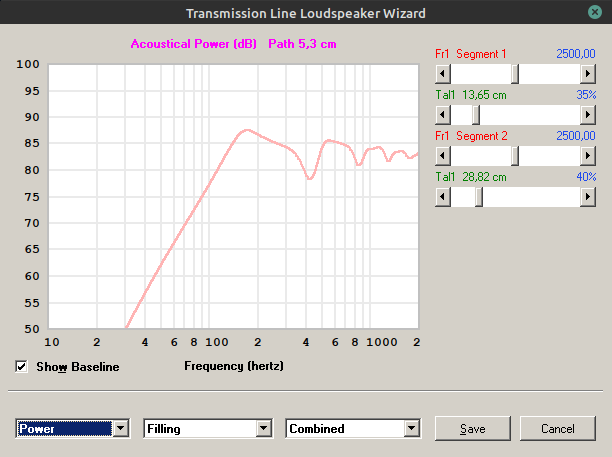Image resolution: width=612 pixels, height=457 pixels.
Task: Click the 2500,00 value for Segment 2
Action: point(576,136)
